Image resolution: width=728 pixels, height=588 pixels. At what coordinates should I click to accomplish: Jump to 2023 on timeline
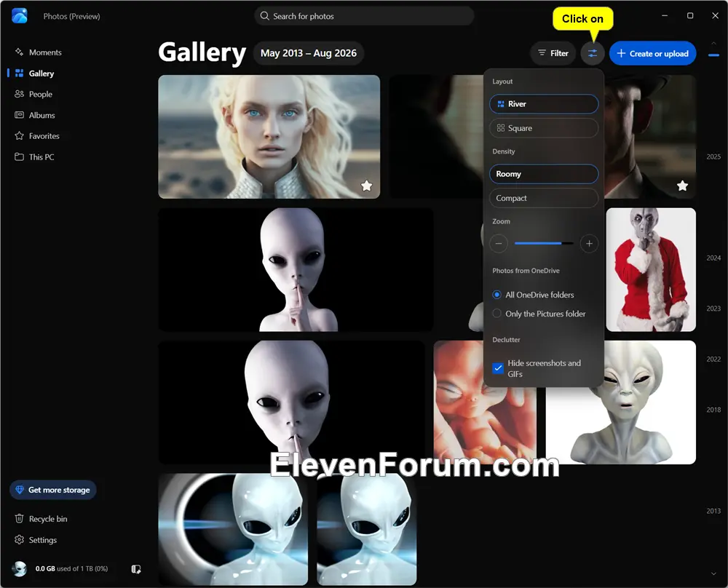point(713,309)
